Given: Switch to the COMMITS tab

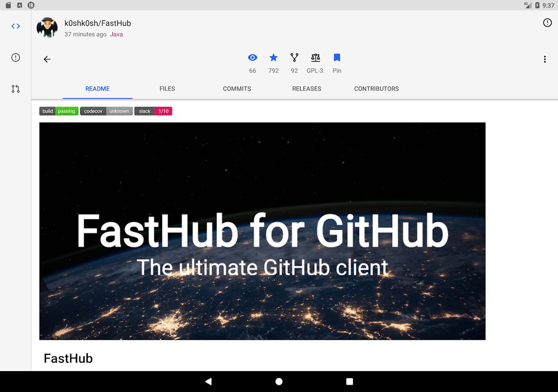Looking at the screenshot, I should pyautogui.click(x=237, y=89).
